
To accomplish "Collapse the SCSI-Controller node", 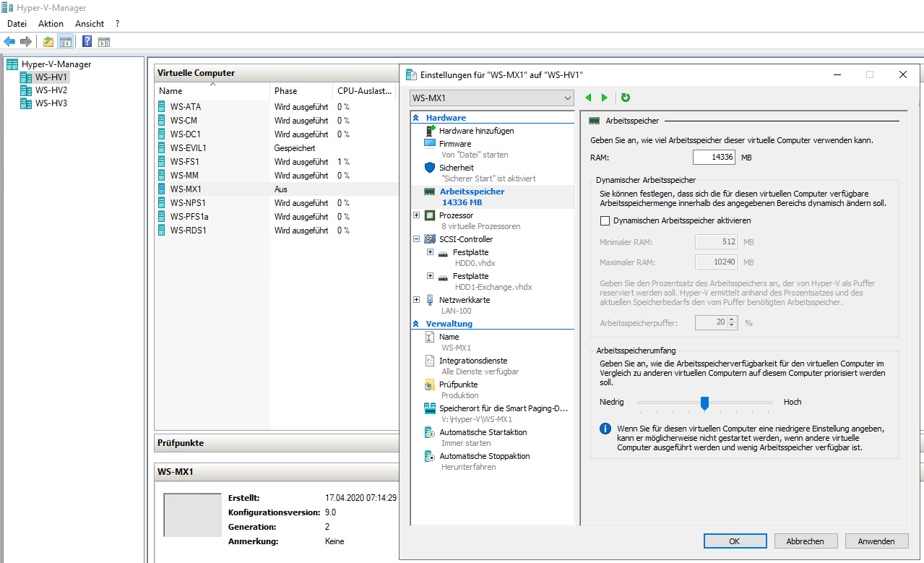I will (x=417, y=239).
